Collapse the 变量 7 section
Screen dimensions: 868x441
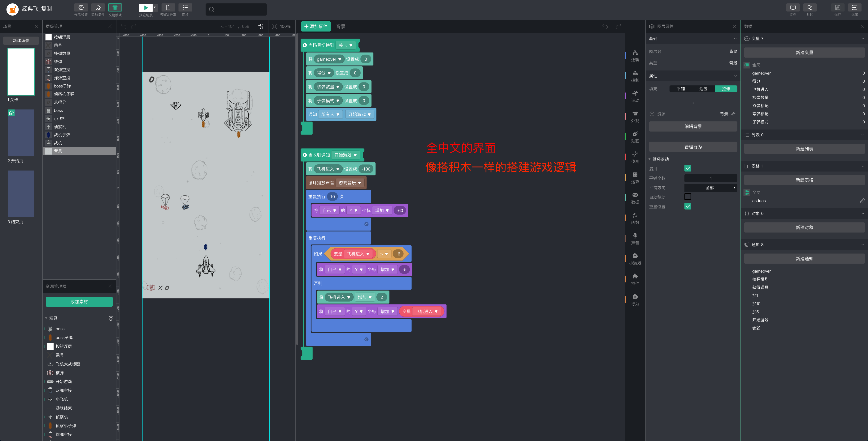863,39
